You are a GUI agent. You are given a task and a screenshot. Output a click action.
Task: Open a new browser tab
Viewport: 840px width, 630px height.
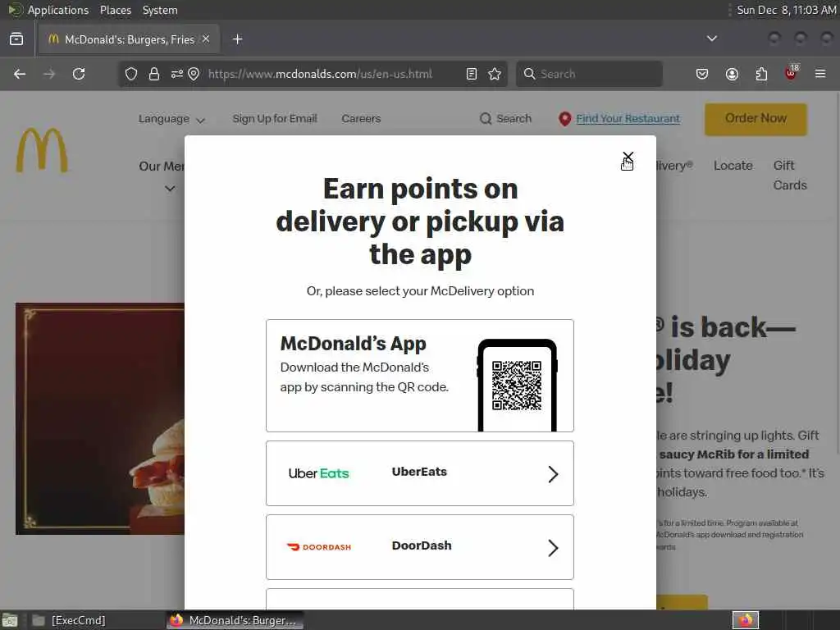[238, 39]
